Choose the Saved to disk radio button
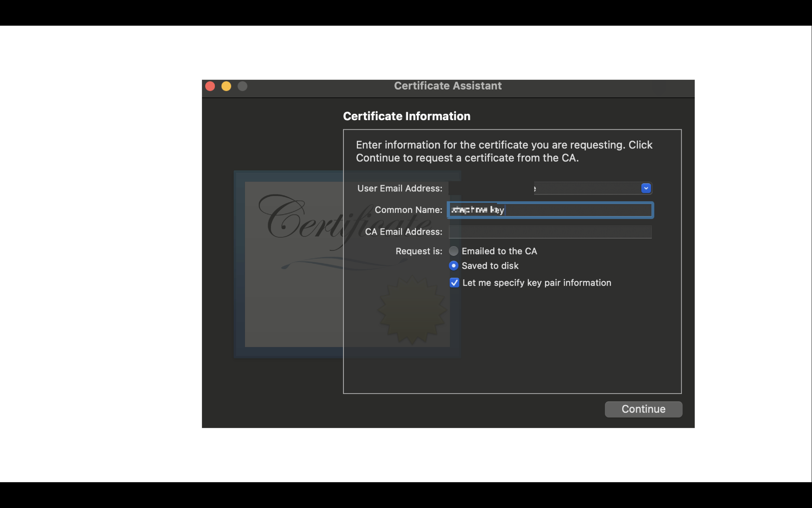The height and width of the screenshot is (508, 812). [x=454, y=266]
